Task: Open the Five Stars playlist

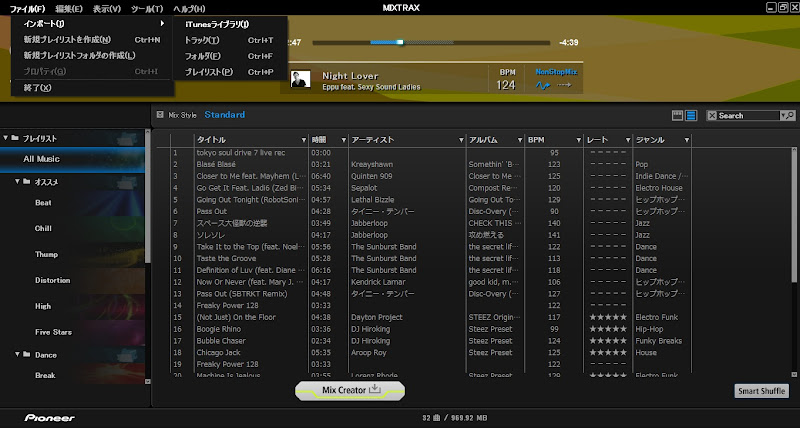Action: 72,332
